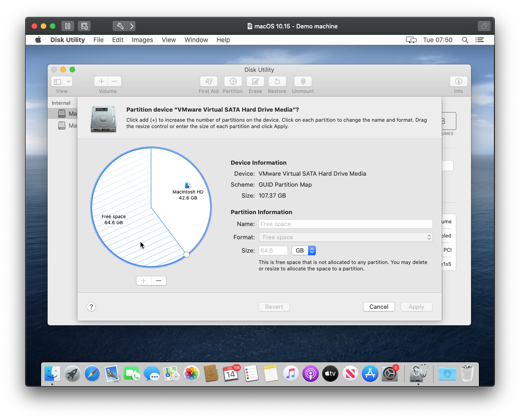520x420 pixels.
Task: Open News from the Dock
Action: pos(350,374)
